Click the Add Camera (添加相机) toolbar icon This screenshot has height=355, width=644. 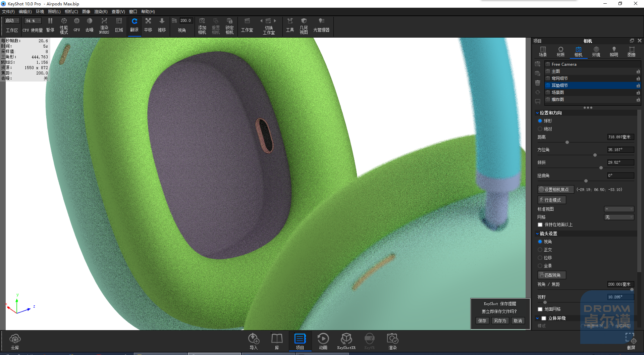pos(202,26)
